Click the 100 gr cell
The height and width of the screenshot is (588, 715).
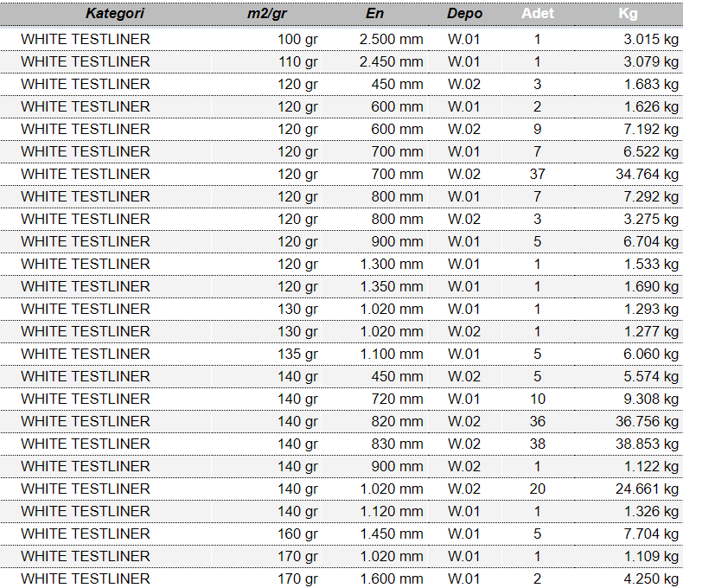297,39
